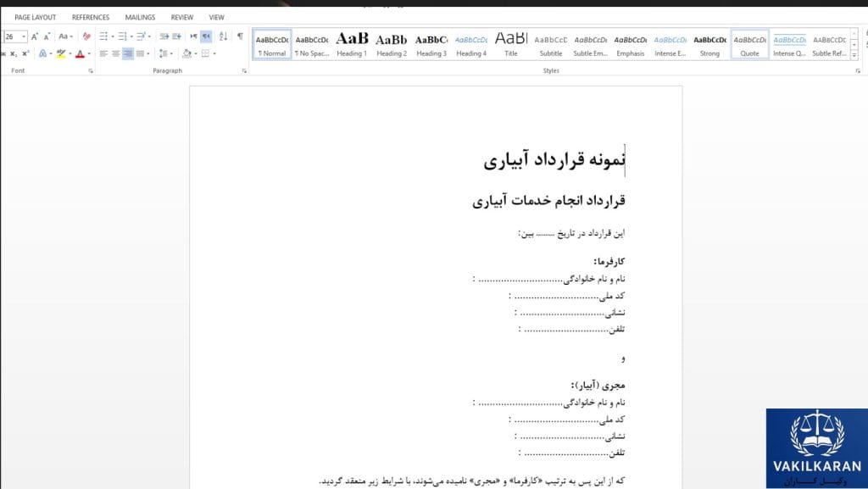Open the Mailings tab

pos(140,18)
